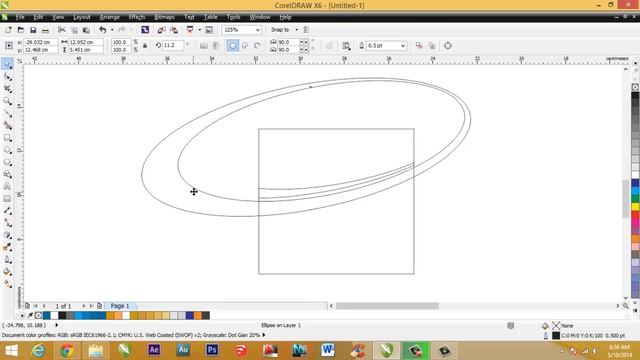Screen dimensions: 640x360
Task: Click the Export icon in the toolbar
Action: tap(174, 30)
